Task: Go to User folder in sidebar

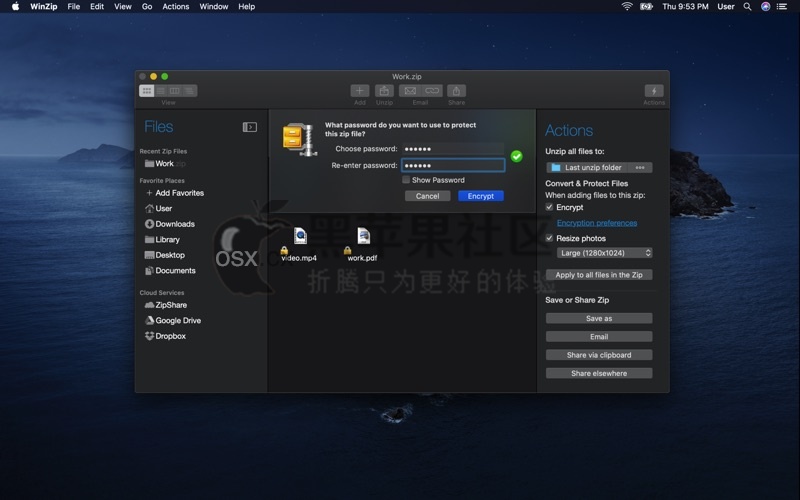Action: tap(159, 209)
